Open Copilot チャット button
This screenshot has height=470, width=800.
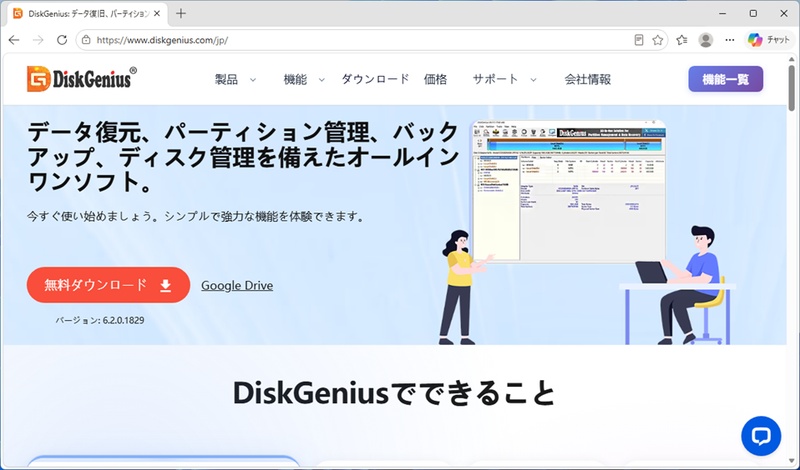pyautogui.click(x=769, y=40)
